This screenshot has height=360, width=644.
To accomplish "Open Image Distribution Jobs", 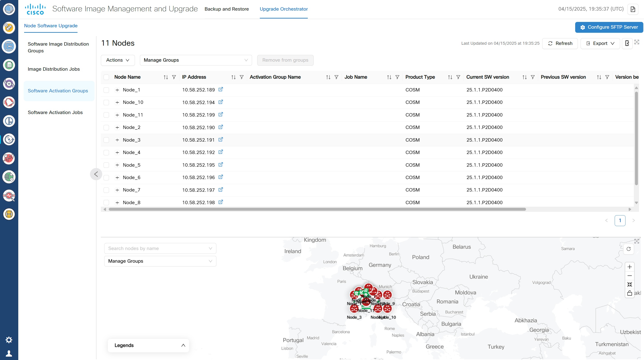I will [54, 69].
